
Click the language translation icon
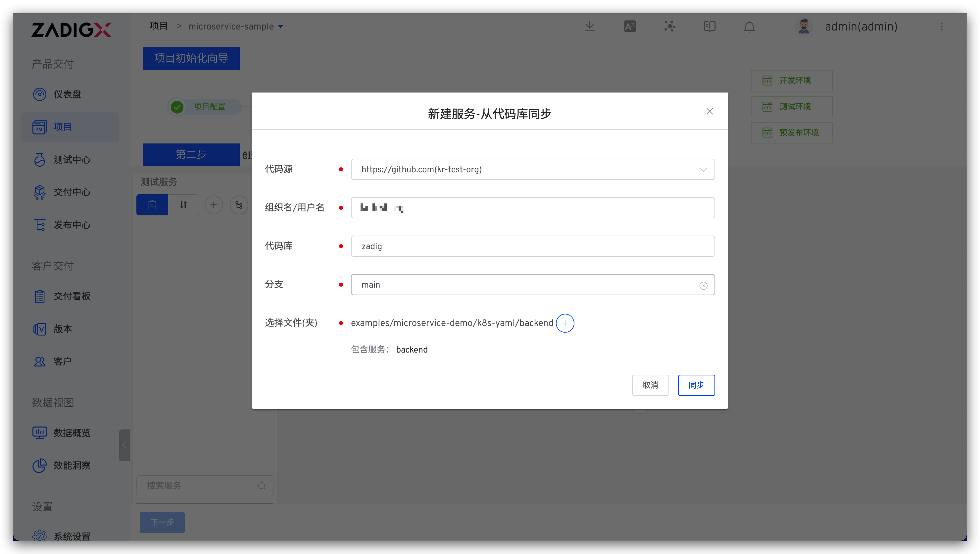tap(630, 26)
